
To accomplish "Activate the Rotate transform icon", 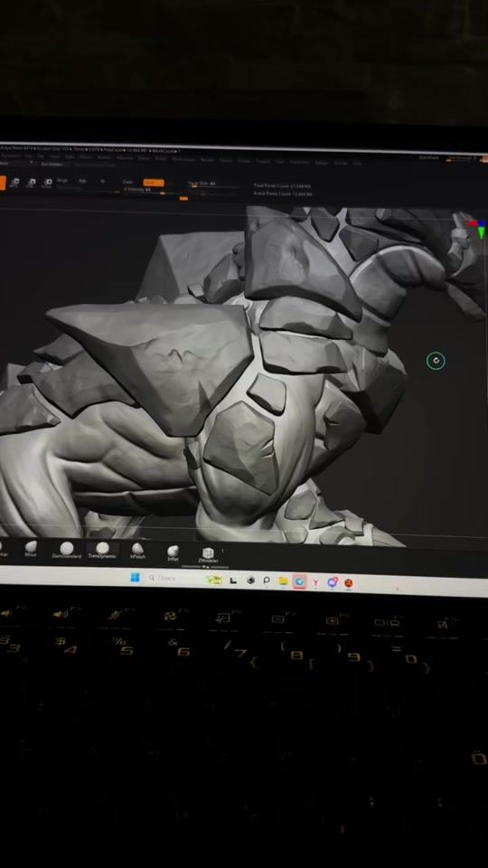I will pos(48,182).
